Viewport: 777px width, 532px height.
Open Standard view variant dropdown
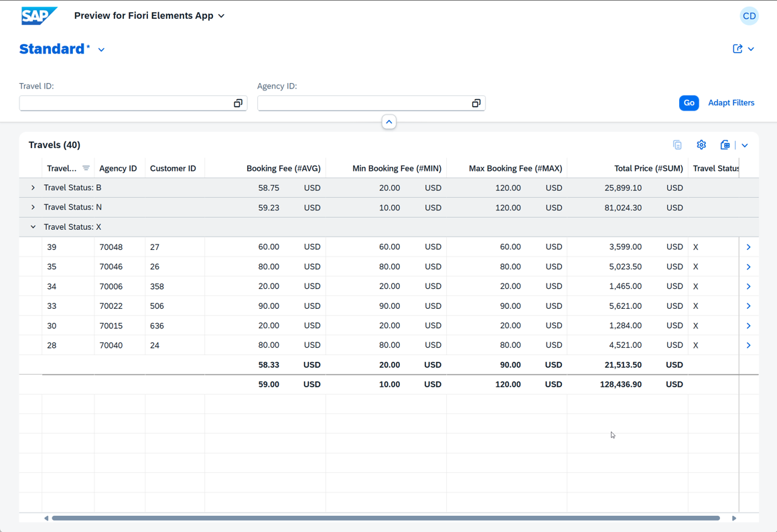[x=101, y=50]
